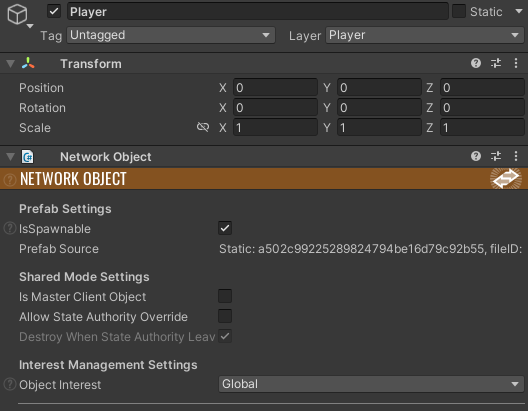Click the Network Object component title
528x411 pixels.
click(x=106, y=157)
